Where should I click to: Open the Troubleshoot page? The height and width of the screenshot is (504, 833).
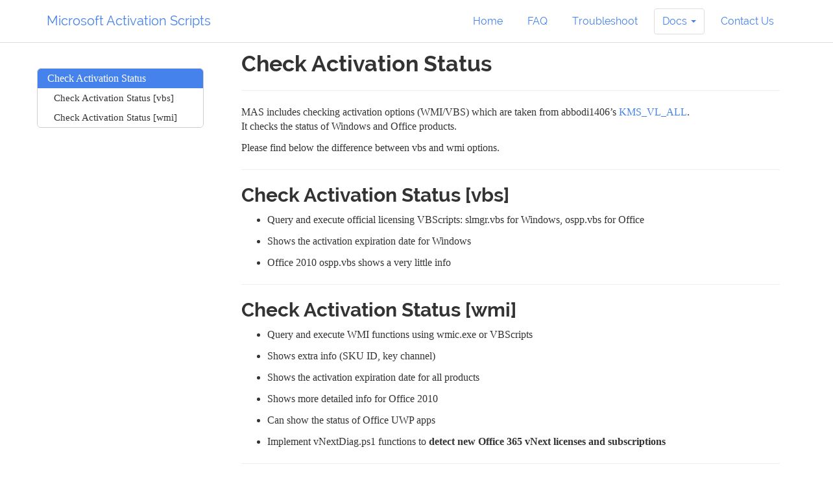[x=605, y=21]
